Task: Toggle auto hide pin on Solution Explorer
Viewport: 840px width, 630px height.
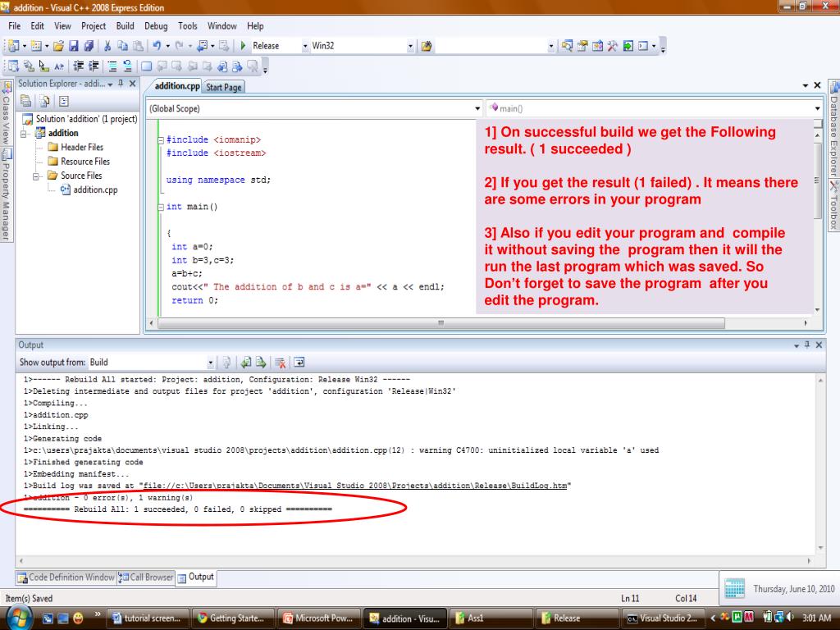Action: point(121,84)
